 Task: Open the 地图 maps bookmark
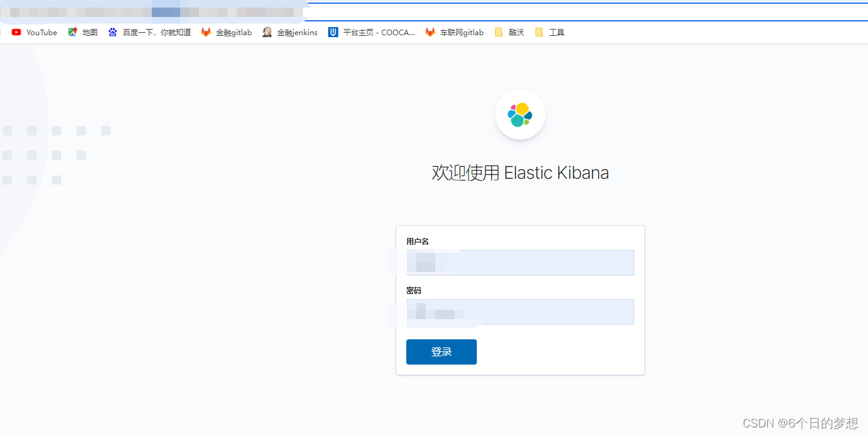[83, 32]
